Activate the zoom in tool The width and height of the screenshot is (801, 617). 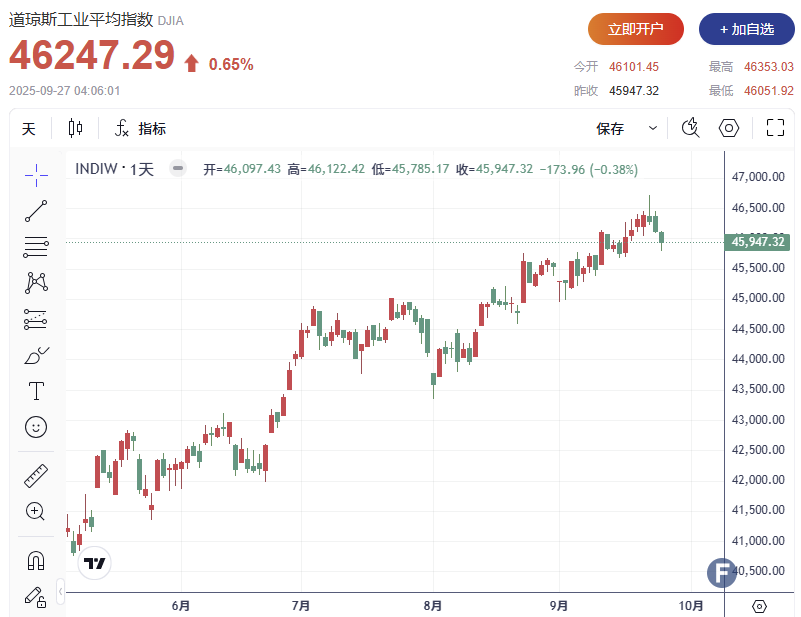pyautogui.click(x=36, y=511)
